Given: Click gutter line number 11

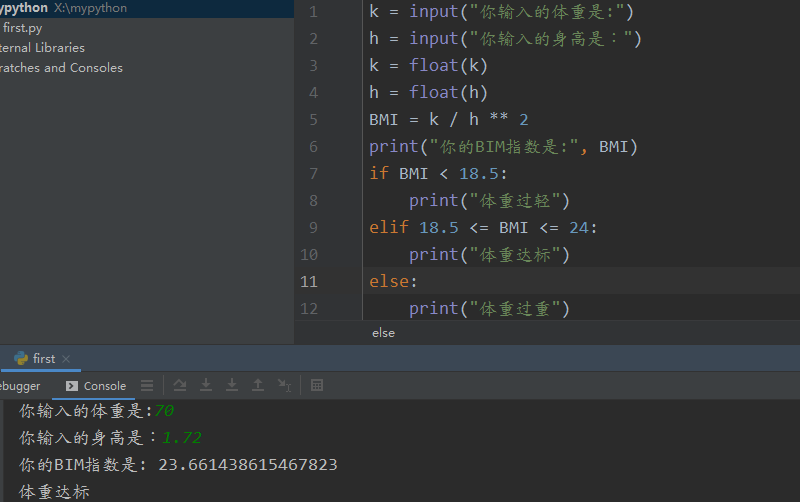Looking at the screenshot, I should (309, 282).
